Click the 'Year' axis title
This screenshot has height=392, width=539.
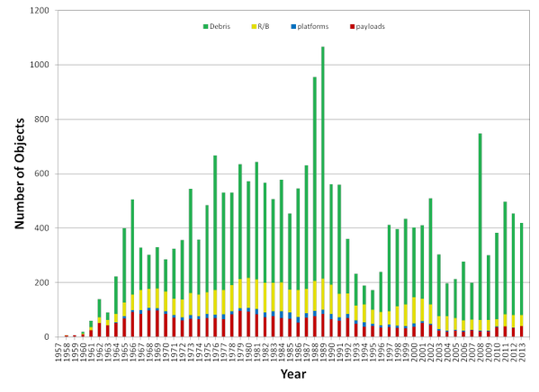click(293, 374)
